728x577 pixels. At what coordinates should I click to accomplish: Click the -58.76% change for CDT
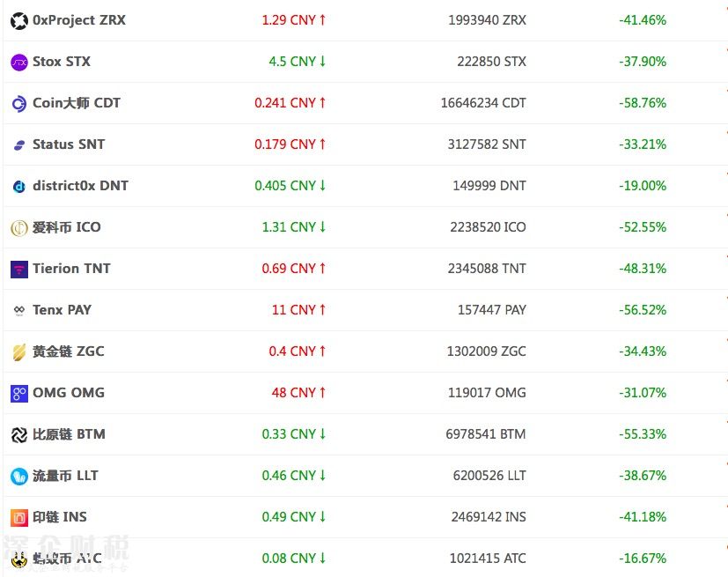643,103
